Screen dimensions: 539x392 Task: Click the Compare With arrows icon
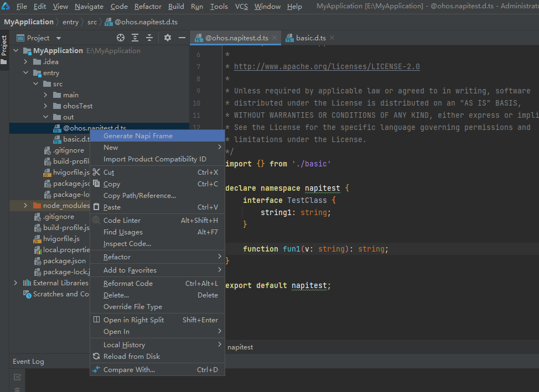coord(96,370)
